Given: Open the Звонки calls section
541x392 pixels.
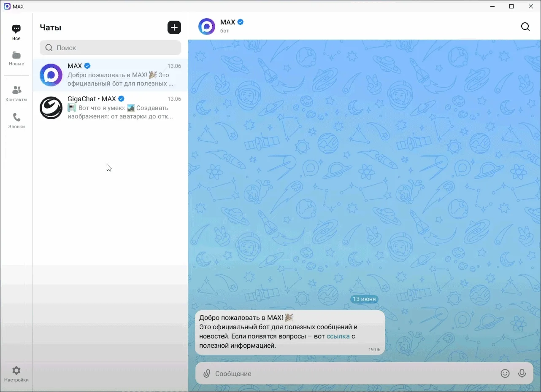Looking at the screenshot, I should pos(16,121).
